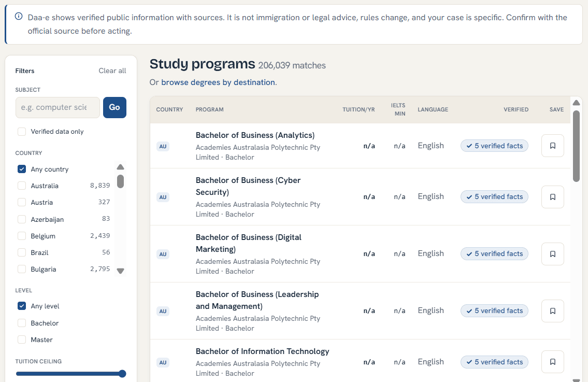Save the Bachelor of Business (Analytics) program
The height and width of the screenshot is (382, 588).
[552, 146]
